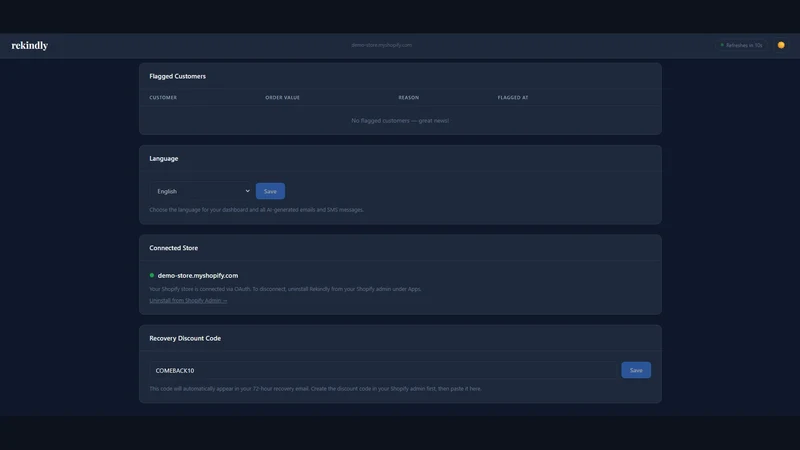This screenshot has height=450, width=800.
Task: Click the green connected status dot
Action: point(152,276)
